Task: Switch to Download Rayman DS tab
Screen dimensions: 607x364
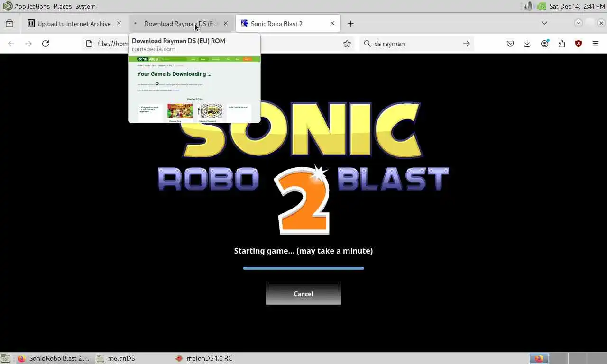Action: [181, 24]
